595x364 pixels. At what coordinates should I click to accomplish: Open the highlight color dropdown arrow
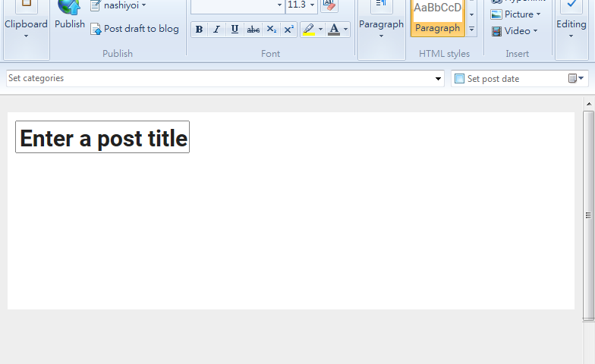tap(320, 30)
